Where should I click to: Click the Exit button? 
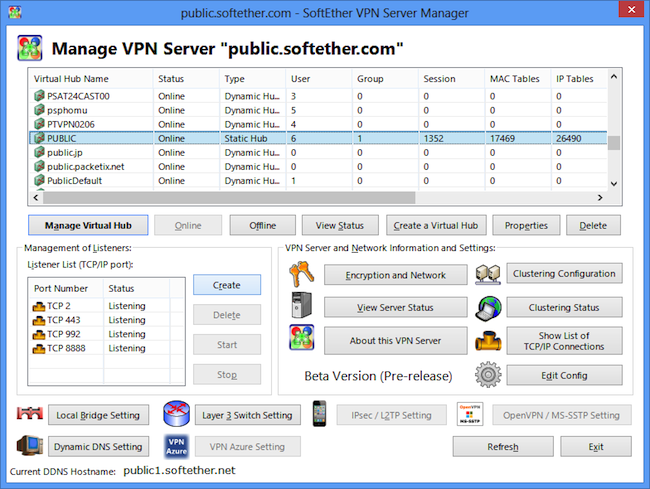tap(596, 447)
